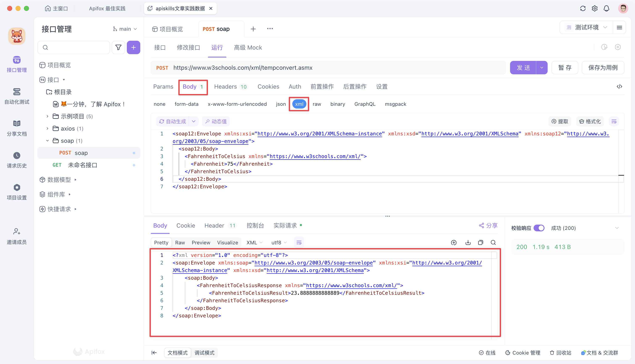Click the refresh sync icon at top right

point(583,8)
